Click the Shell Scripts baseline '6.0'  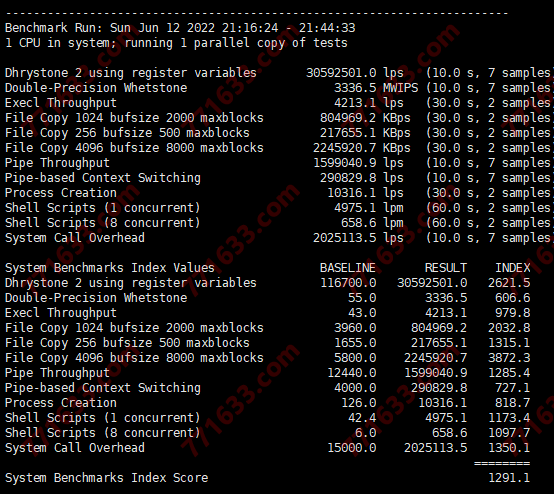click(x=365, y=433)
